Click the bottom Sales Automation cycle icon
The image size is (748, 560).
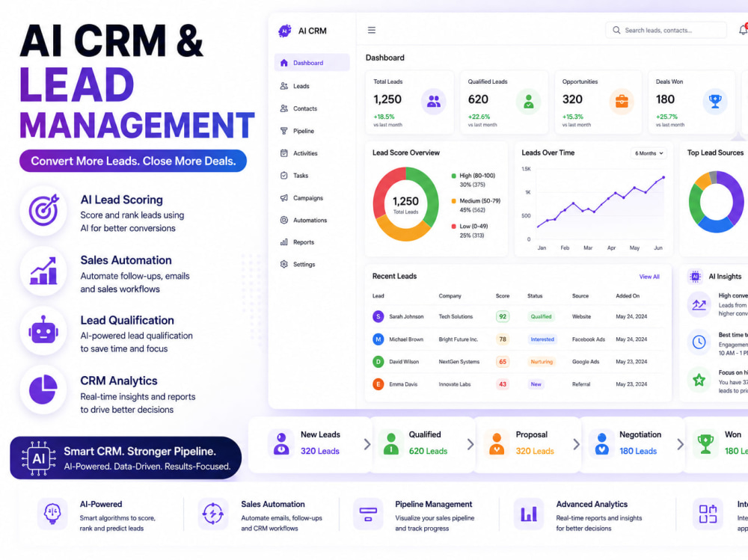(212, 514)
